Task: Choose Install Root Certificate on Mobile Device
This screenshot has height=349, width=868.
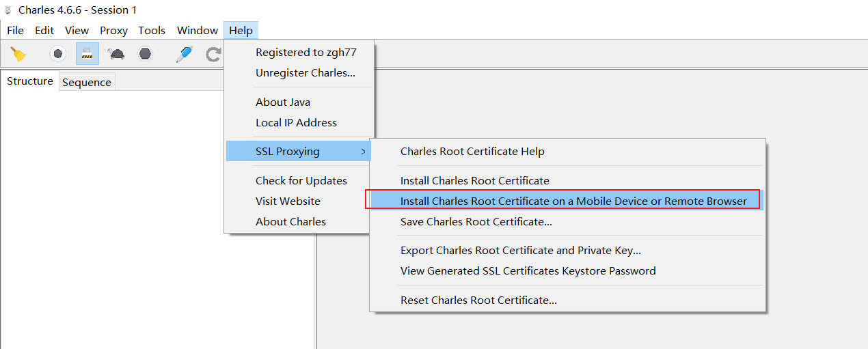Action: point(567,201)
